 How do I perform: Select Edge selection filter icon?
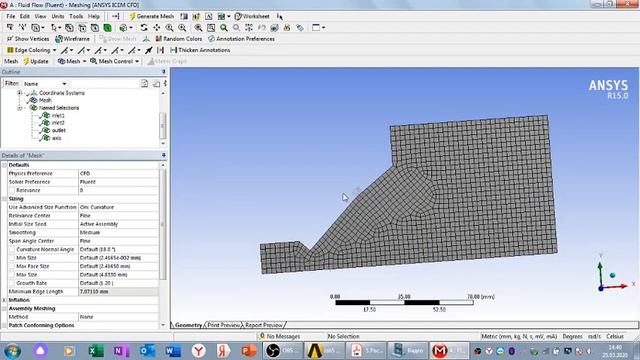[x=82, y=28]
